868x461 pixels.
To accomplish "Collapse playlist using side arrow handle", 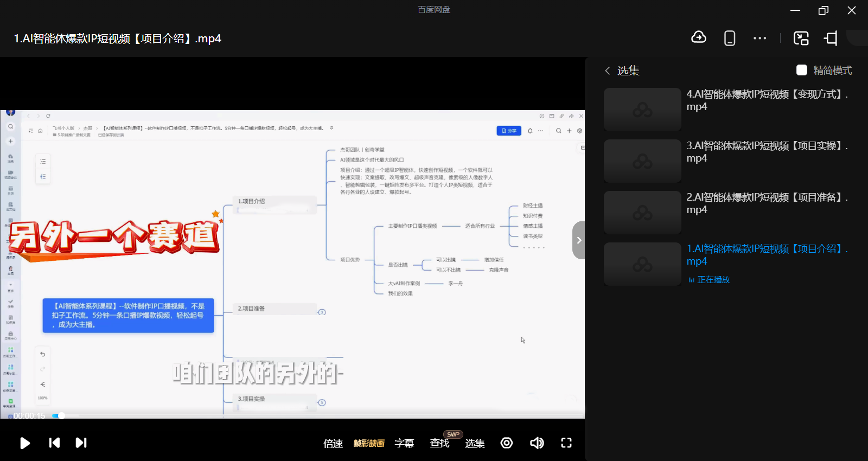I will pos(579,240).
